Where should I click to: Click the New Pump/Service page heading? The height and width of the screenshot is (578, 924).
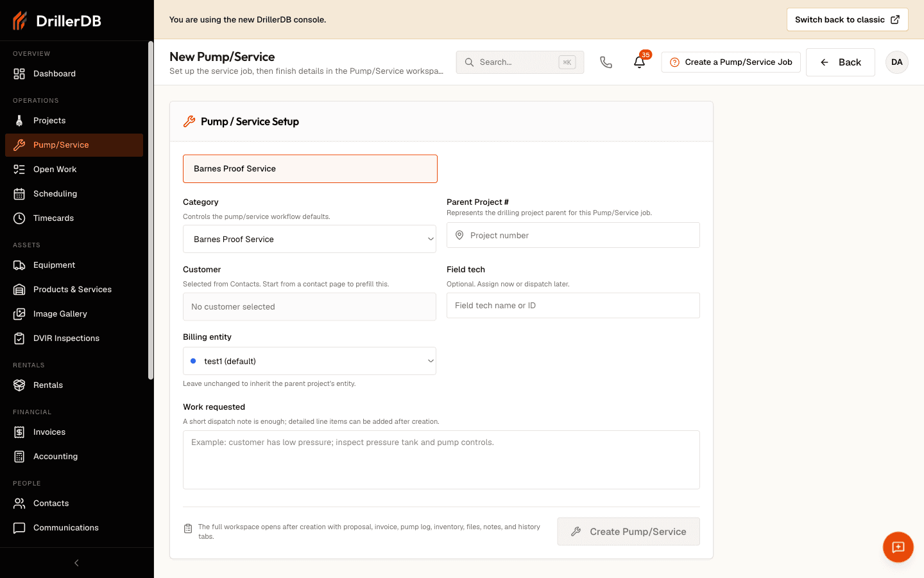pos(222,57)
